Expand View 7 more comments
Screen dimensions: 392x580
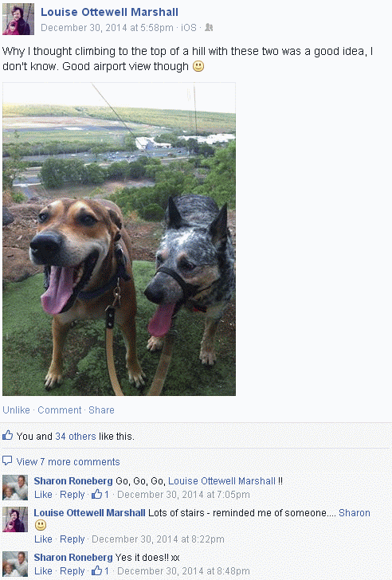[68, 461]
